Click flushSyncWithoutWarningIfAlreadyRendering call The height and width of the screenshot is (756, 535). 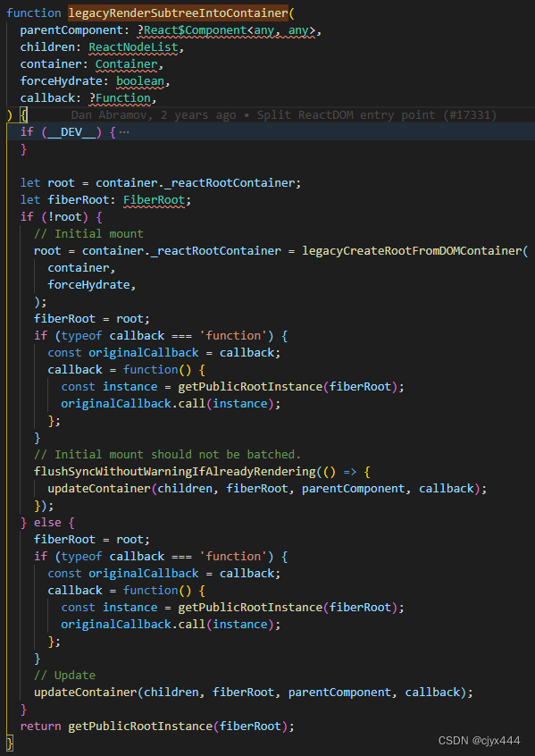174,472
